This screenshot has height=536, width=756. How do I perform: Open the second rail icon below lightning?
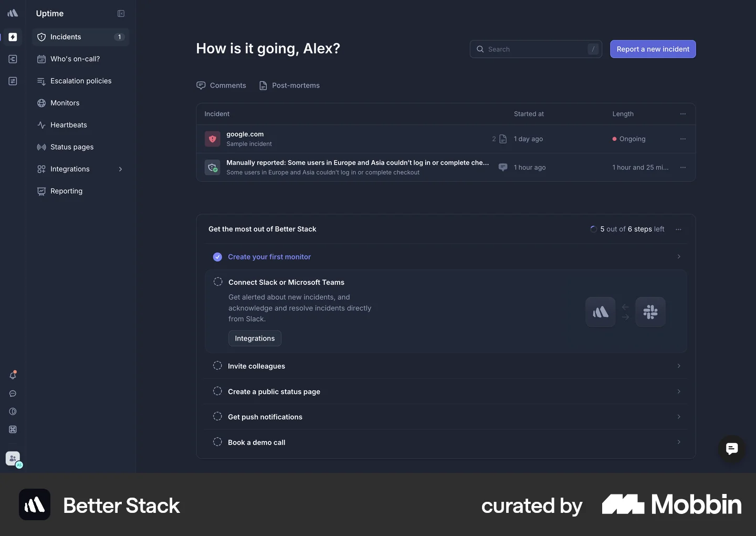click(13, 59)
